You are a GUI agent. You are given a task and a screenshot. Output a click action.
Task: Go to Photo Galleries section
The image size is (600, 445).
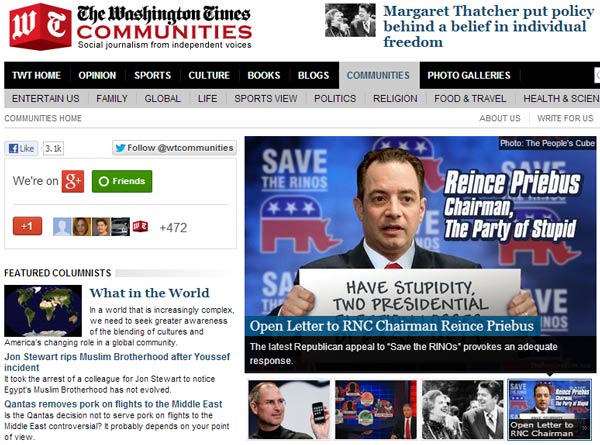469,75
